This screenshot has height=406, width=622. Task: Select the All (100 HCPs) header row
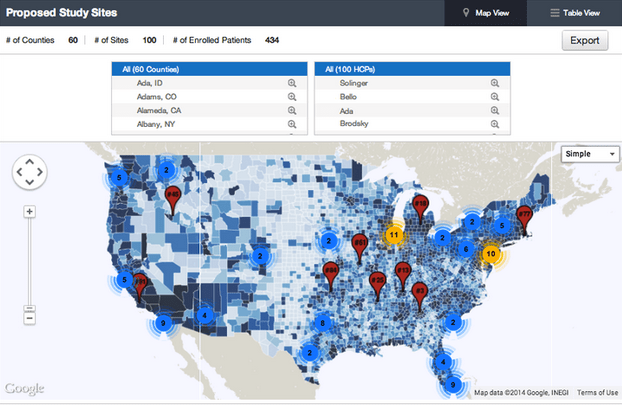click(x=412, y=69)
